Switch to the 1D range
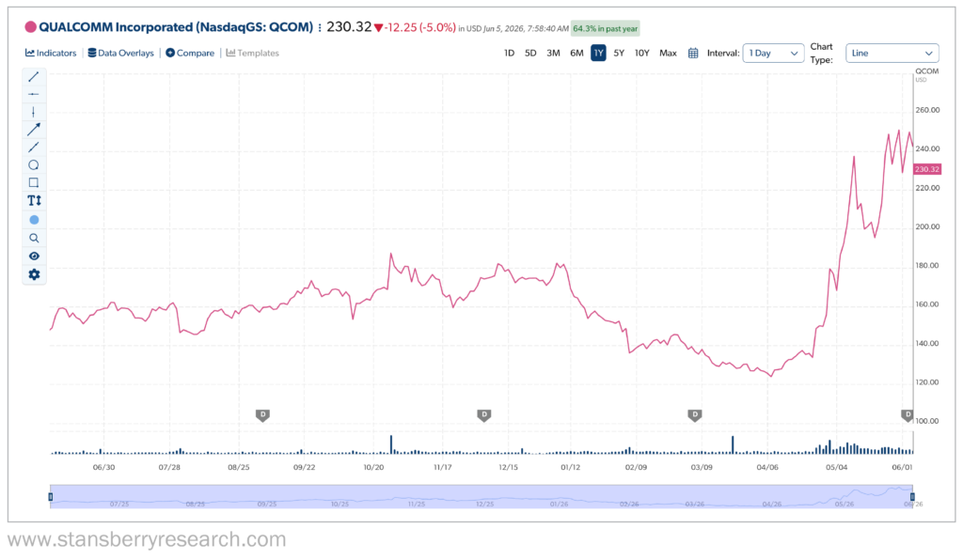 point(509,54)
